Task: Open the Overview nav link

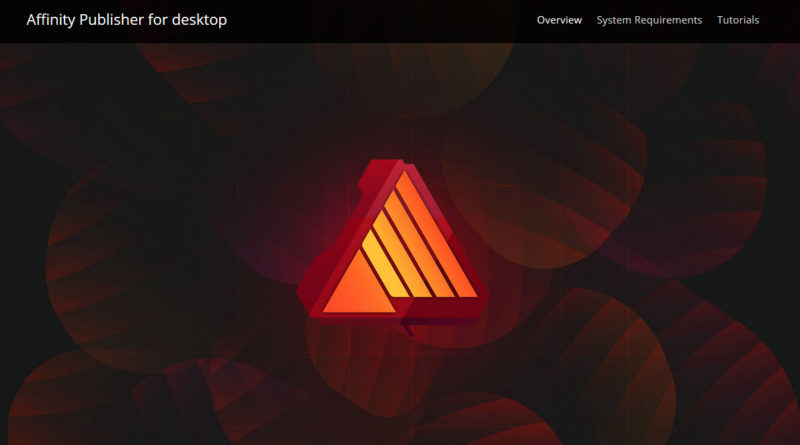Action: 559,20
